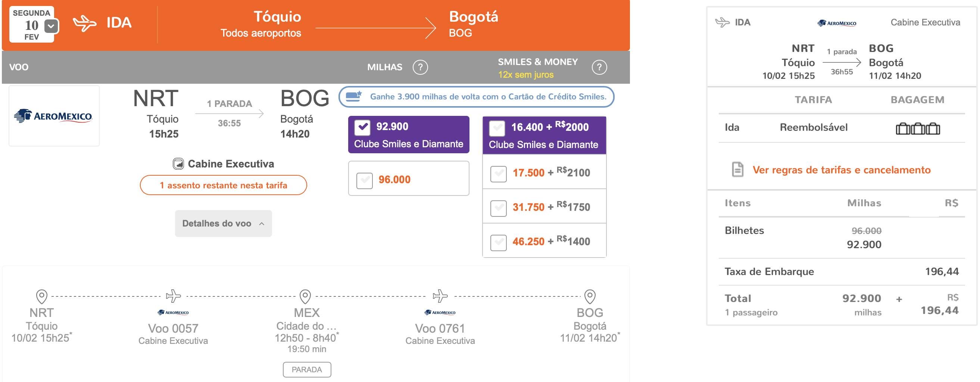980x382 pixels.
Task: Click the Smiles & Money help question mark
Action: click(x=599, y=67)
